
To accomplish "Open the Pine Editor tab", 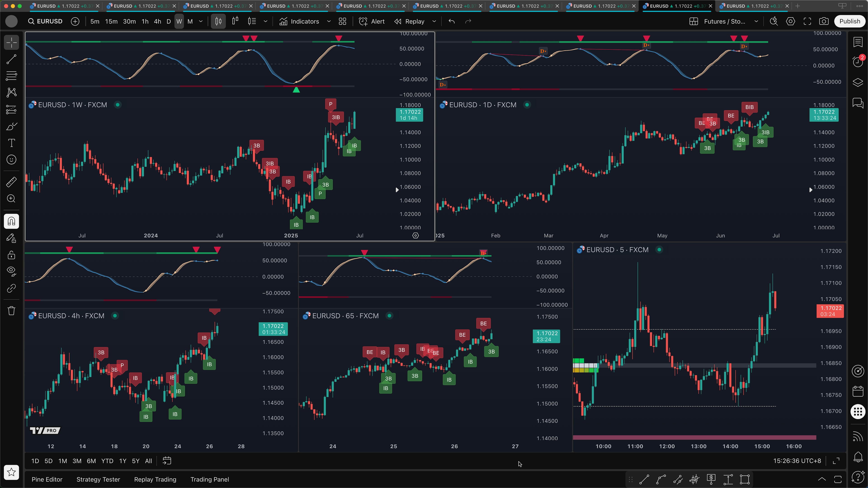I will tap(47, 479).
